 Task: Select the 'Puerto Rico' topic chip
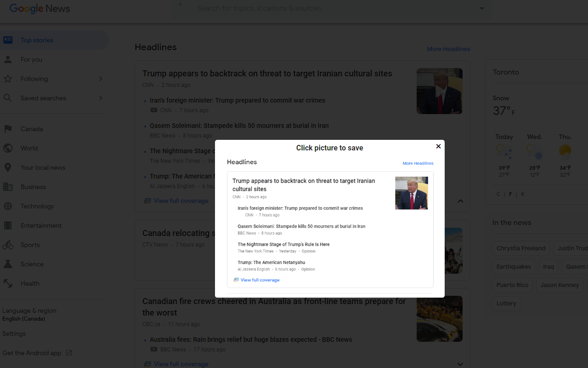[512, 285]
